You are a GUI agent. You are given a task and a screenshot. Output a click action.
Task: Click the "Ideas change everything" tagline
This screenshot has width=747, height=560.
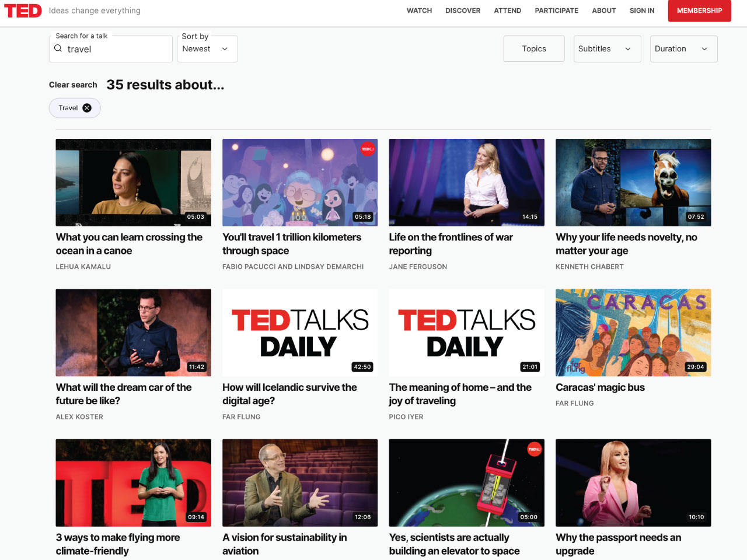click(x=95, y=10)
